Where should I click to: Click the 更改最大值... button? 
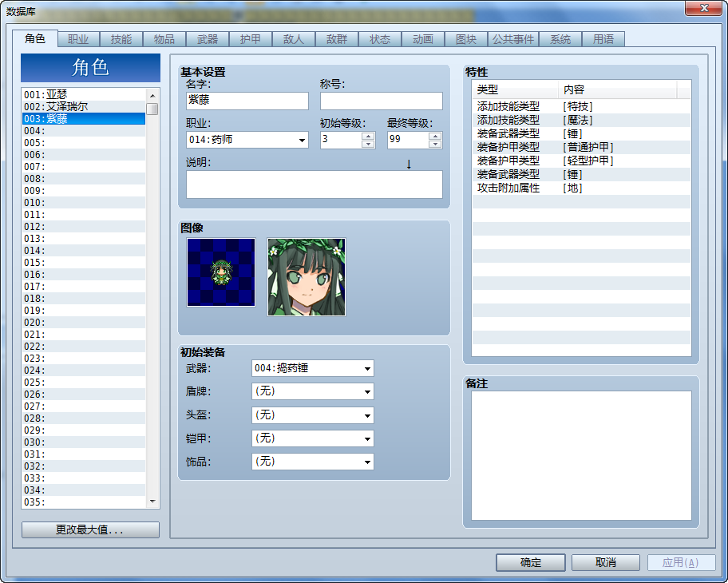coord(90,529)
